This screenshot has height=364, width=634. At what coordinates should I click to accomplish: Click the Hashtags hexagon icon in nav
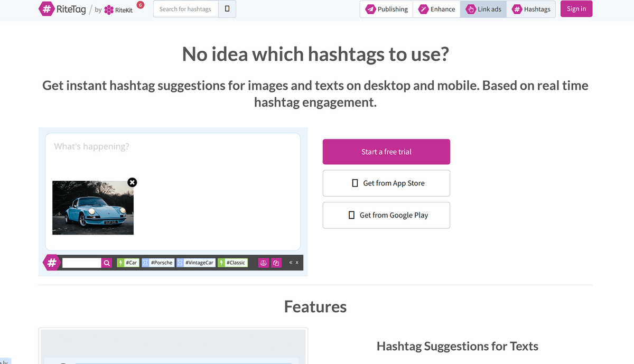click(517, 9)
